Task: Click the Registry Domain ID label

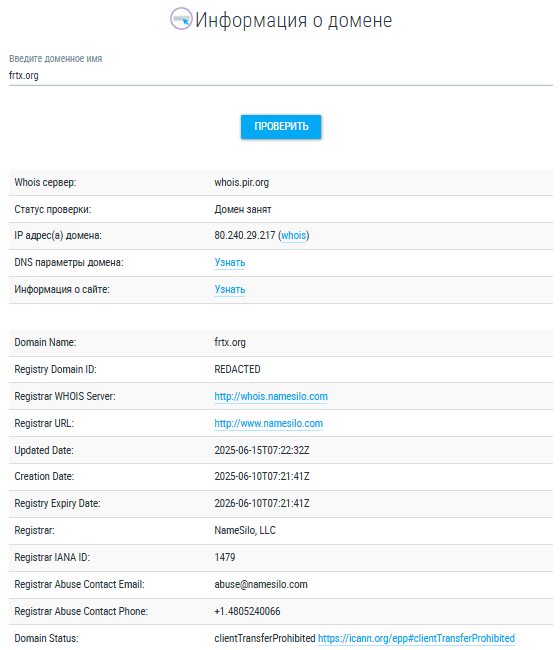Action: point(56,369)
